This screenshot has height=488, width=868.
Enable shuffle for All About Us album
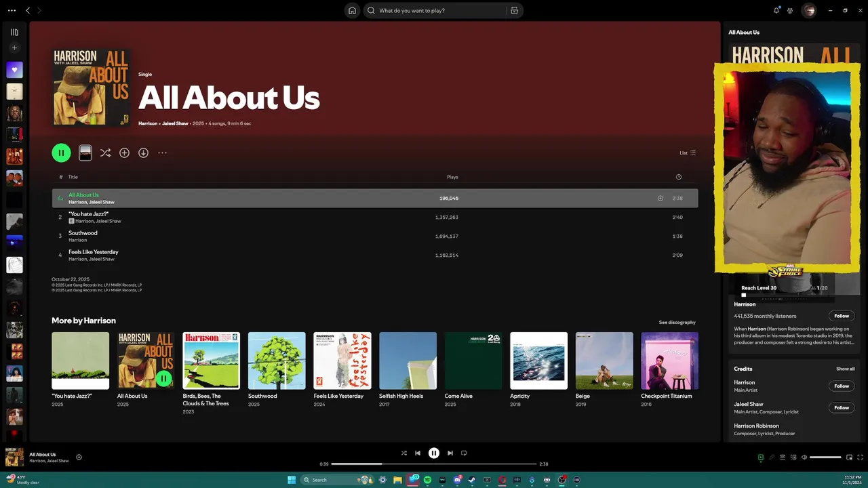[105, 152]
